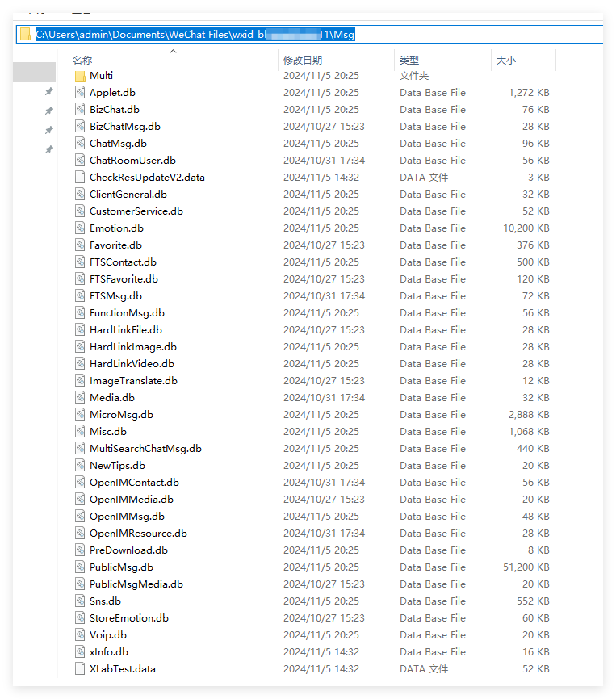
Task: Select the file name FTSFavorite.db
Action: [124, 279]
